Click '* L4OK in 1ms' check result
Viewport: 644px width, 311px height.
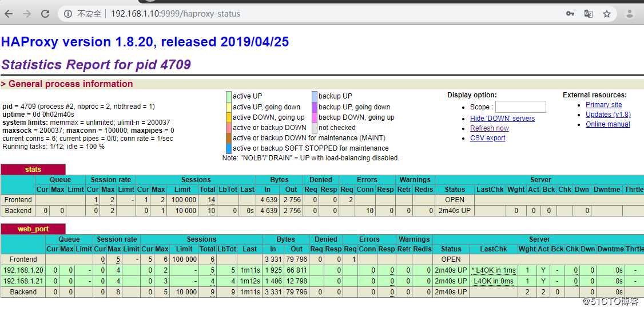(493, 270)
